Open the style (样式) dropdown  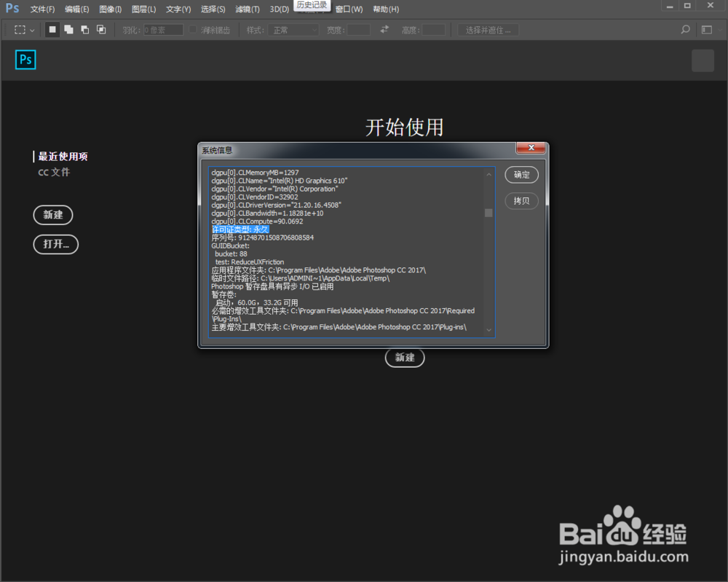293,30
